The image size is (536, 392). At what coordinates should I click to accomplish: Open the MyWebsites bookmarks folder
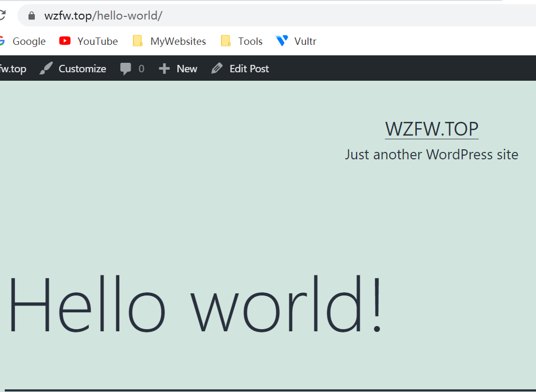pos(178,41)
